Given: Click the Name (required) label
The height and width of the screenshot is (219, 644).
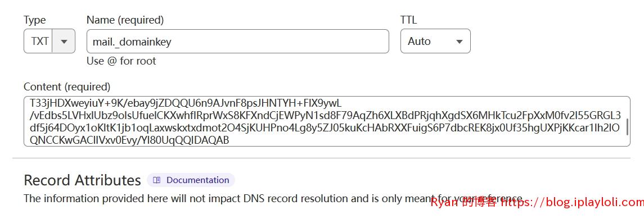Looking at the screenshot, I should click(125, 20).
